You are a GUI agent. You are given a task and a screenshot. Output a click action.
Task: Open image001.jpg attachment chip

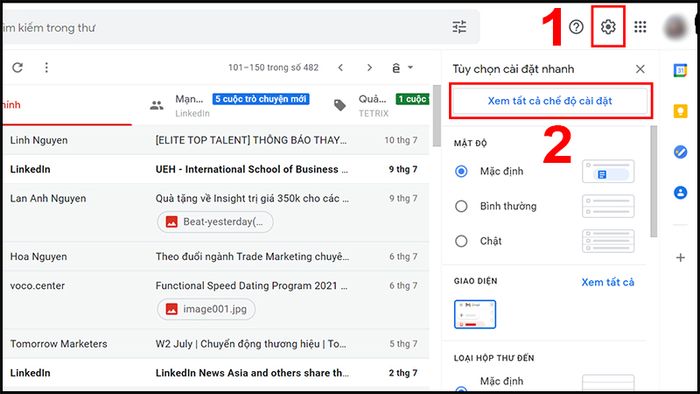(206, 309)
